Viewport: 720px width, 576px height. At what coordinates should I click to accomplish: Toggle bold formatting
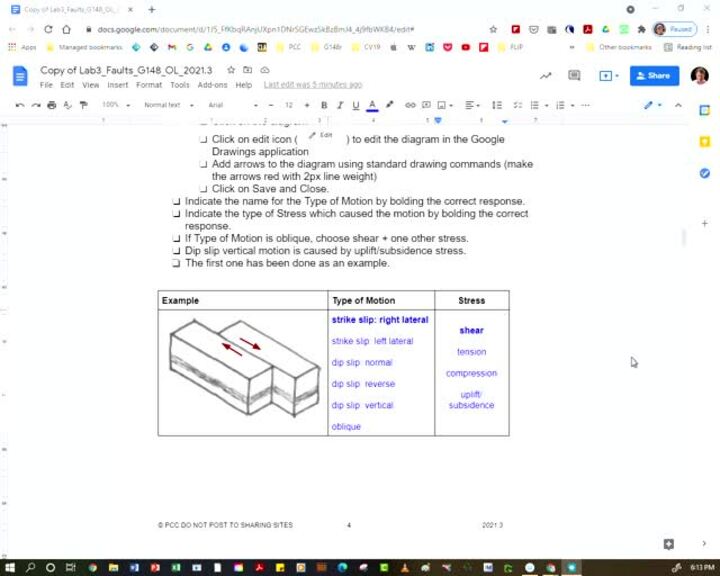324,105
